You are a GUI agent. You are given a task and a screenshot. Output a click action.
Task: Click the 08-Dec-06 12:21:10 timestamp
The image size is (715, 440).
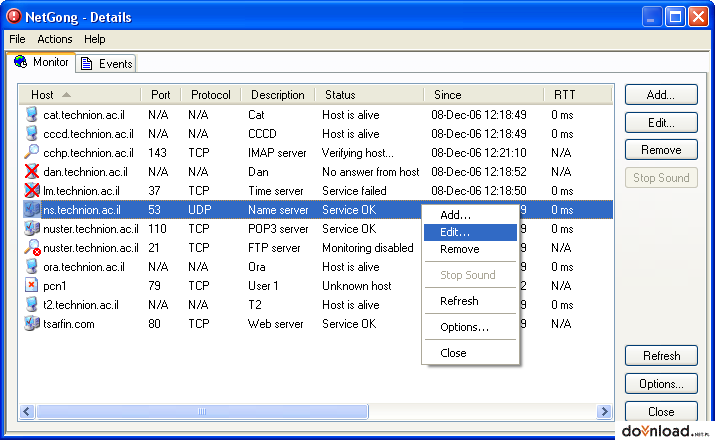click(x=479, y=153)
